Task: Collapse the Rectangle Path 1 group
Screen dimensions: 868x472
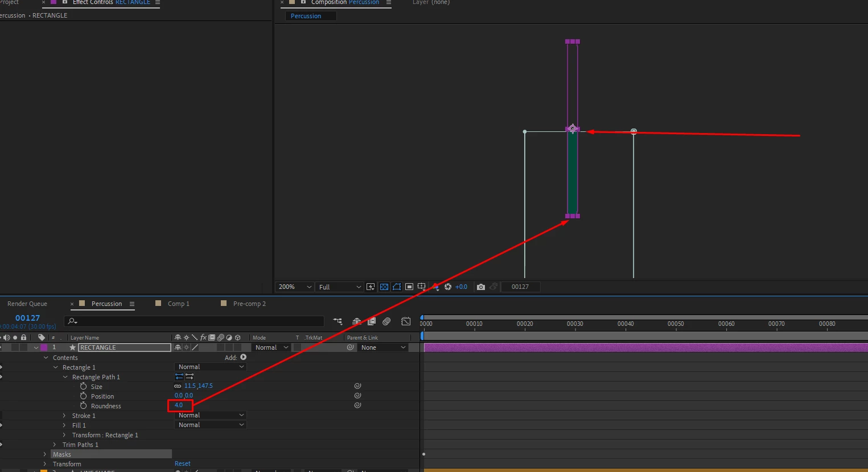Action: (65, 377)
